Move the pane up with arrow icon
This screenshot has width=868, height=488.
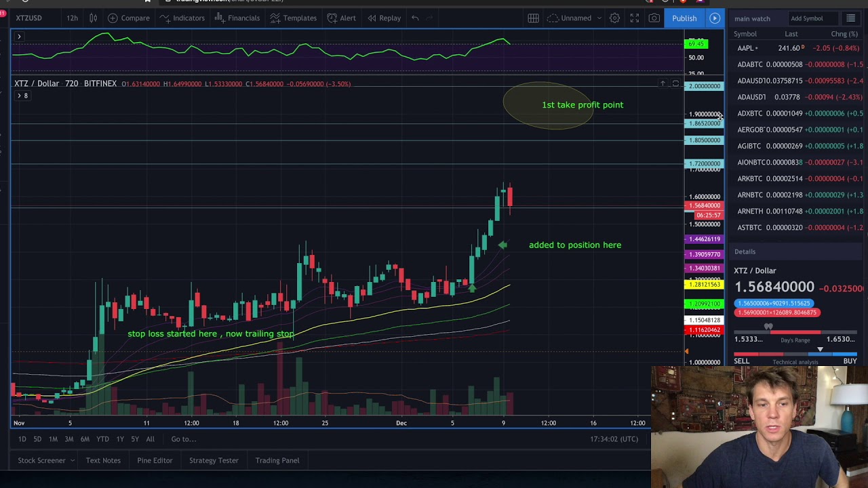663,83
